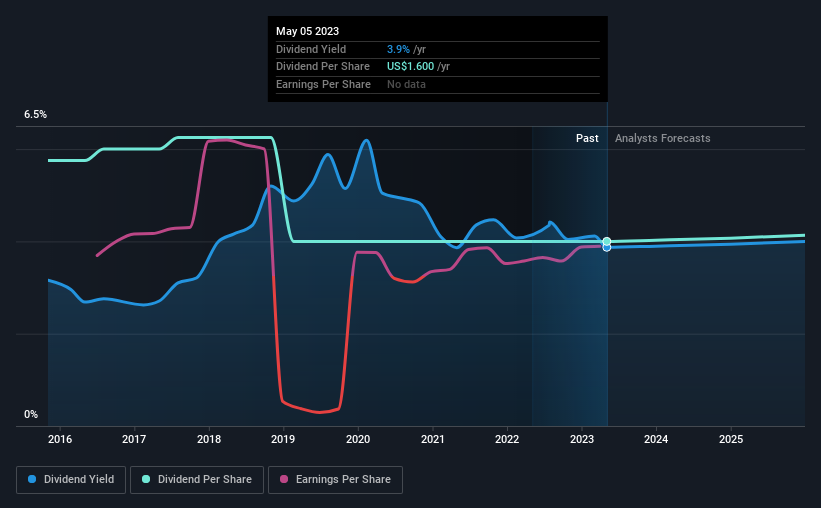Select the 2025 x-axis label
Image resolution: width=821 pixels, height=508 pixels.
click(731, 439)
